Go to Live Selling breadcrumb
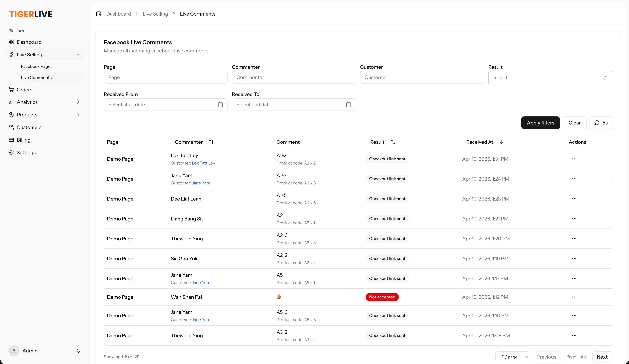 tap(155, 14)
